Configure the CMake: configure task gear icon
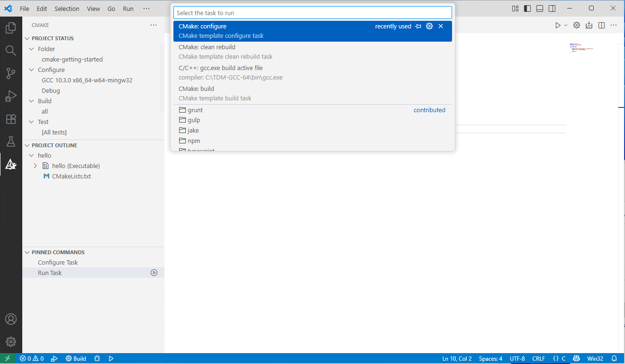 coord(429,27)
